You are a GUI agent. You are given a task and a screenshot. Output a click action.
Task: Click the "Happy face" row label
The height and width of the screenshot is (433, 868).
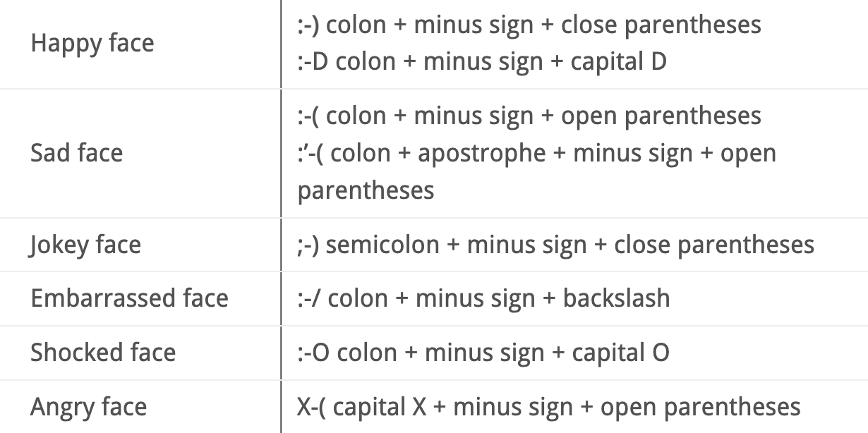(92, 44)
